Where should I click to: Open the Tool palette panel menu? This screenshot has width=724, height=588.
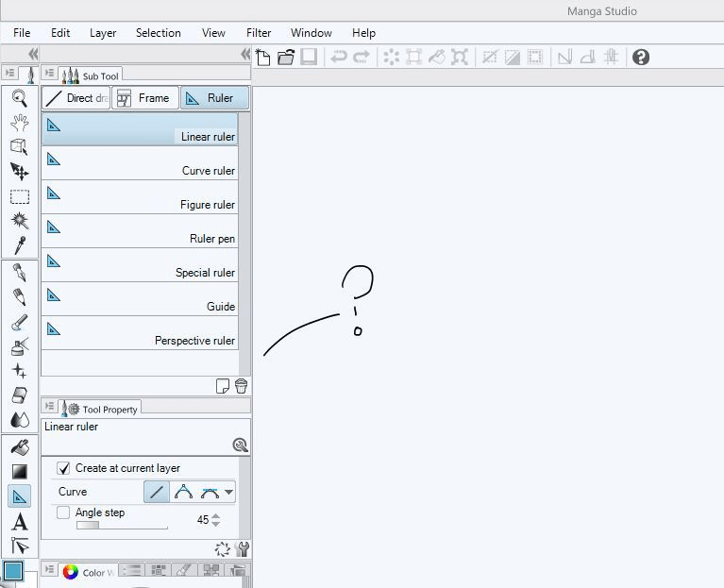(x=9, y=73)
